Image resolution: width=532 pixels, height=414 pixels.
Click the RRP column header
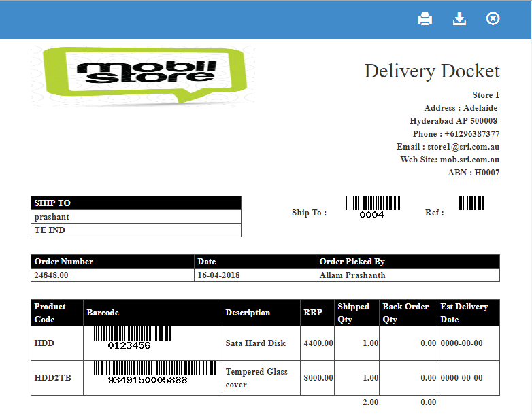pos(317,313)
